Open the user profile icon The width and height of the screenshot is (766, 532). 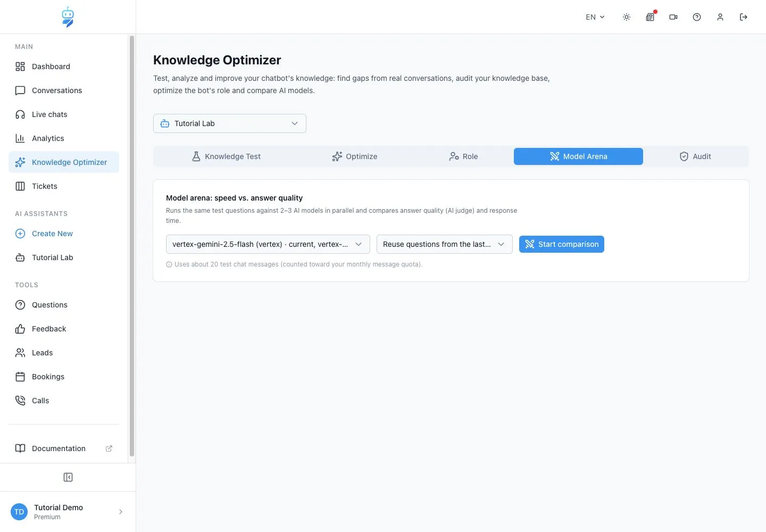click(720, 17)
